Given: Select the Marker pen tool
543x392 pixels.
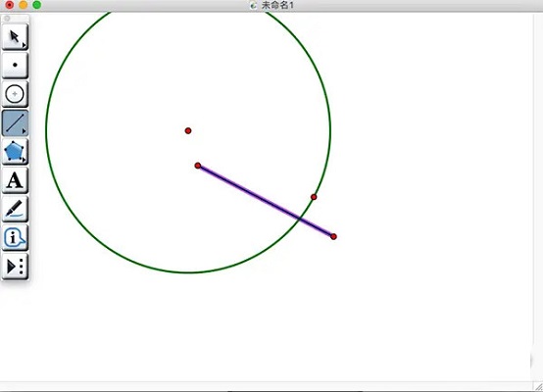Looking at the screenshot, I should 15,209.
